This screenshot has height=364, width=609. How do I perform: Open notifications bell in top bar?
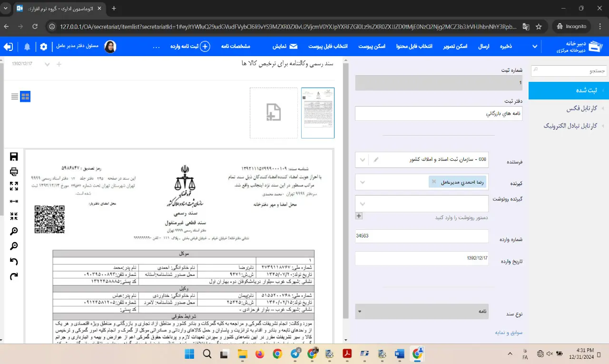pos(27,47)
